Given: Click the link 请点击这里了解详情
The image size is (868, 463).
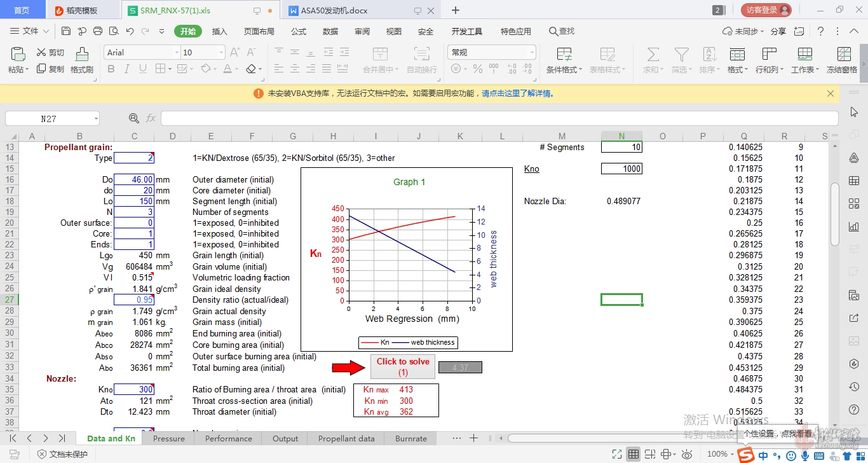Looking at the screenshot, I should [517, 93].
